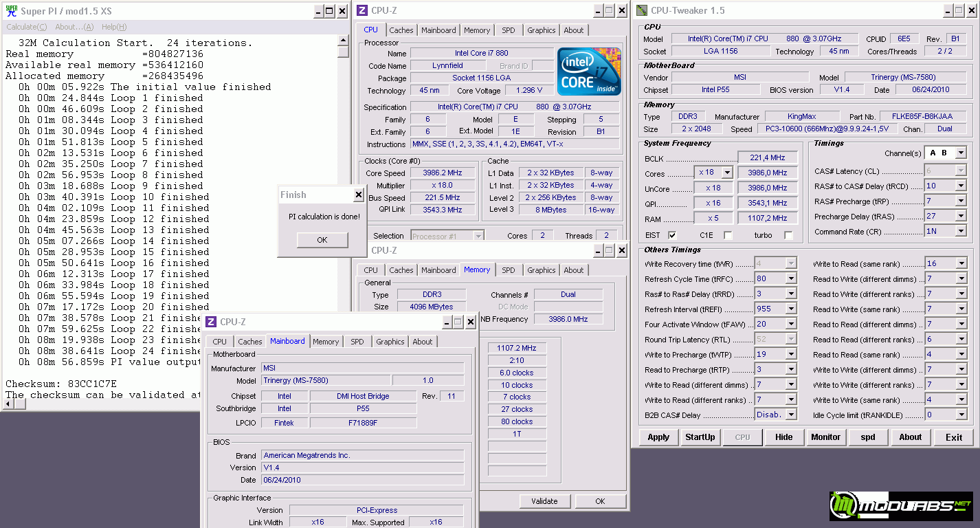980x528 pixels.
Task: Click the QPI Link 3543.3 MHz value
Action: [x=443, y=210]
